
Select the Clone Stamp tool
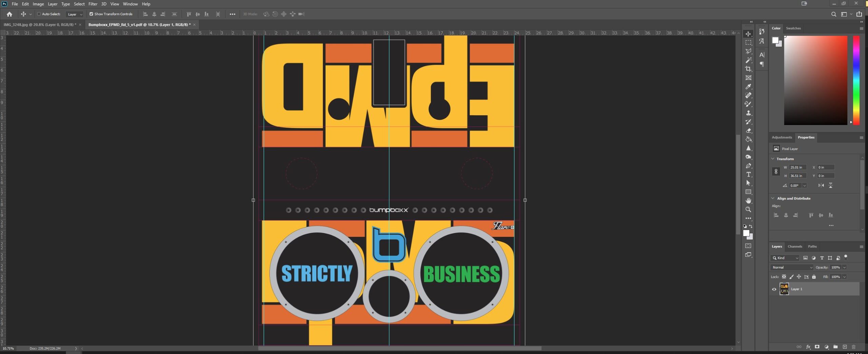point(748,113)
